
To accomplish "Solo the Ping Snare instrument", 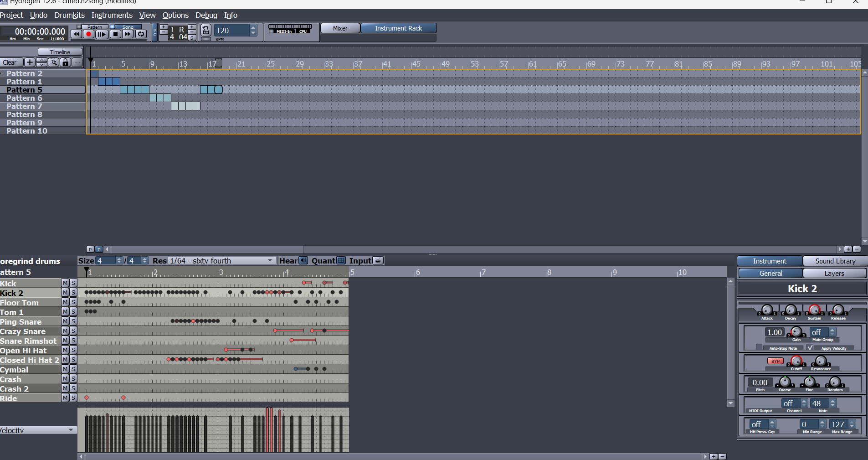I will click(73, 321).
